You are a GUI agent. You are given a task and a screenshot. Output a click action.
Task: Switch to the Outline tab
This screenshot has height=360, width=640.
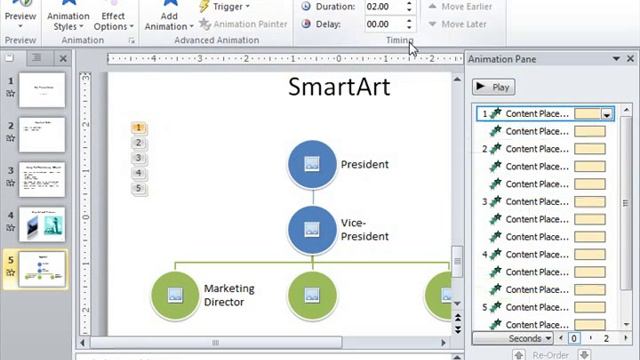click(37, 58)
